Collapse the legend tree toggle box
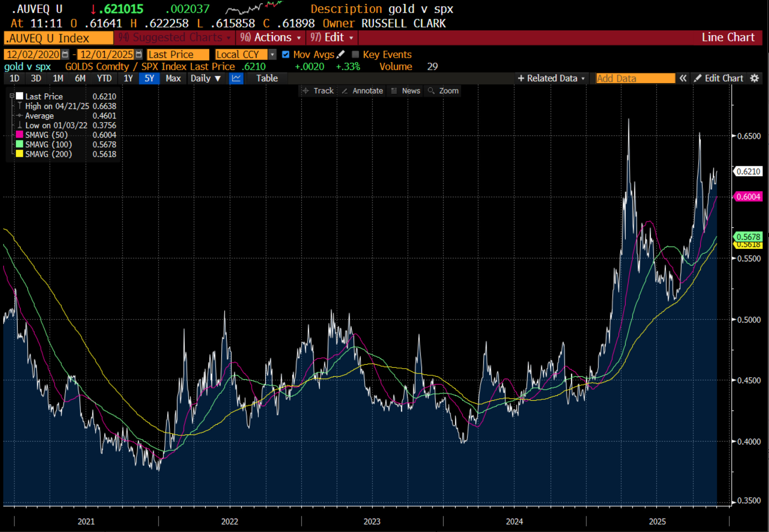This screenshot has height=532, width=769. coord(12,96)
